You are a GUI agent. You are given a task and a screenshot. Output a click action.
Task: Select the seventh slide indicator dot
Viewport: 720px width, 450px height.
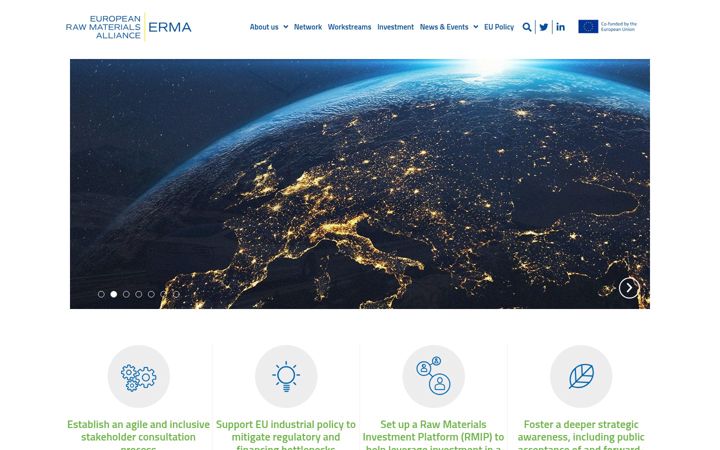coord(176,294)
